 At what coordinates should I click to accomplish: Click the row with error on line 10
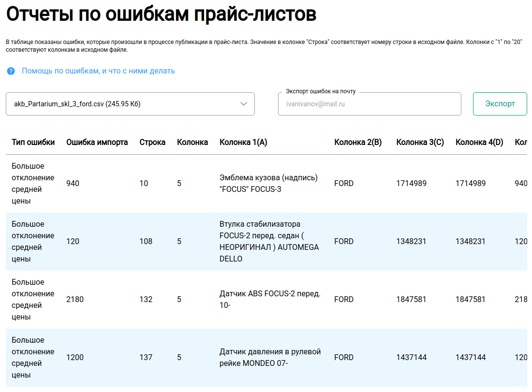[266, 183]
